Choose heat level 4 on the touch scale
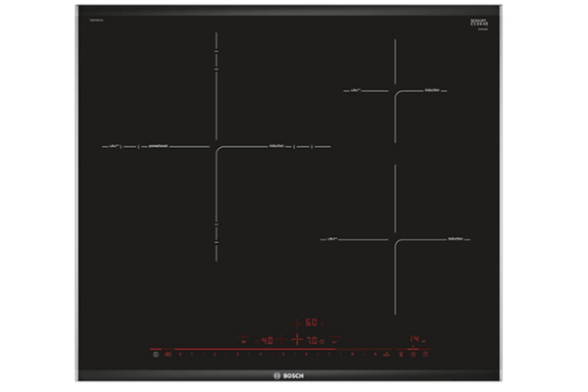This screenshot has width=588, height=392. [x=261, y=354]
